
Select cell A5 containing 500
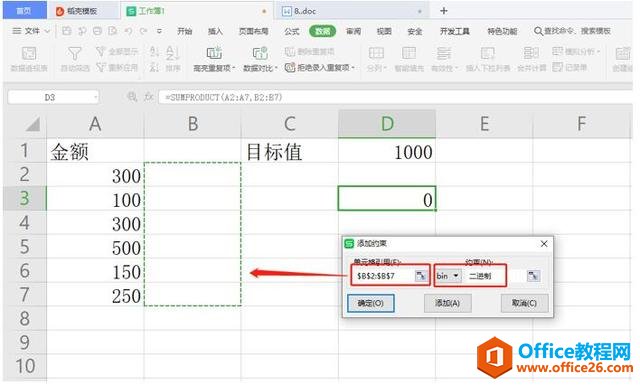(95, 247)
